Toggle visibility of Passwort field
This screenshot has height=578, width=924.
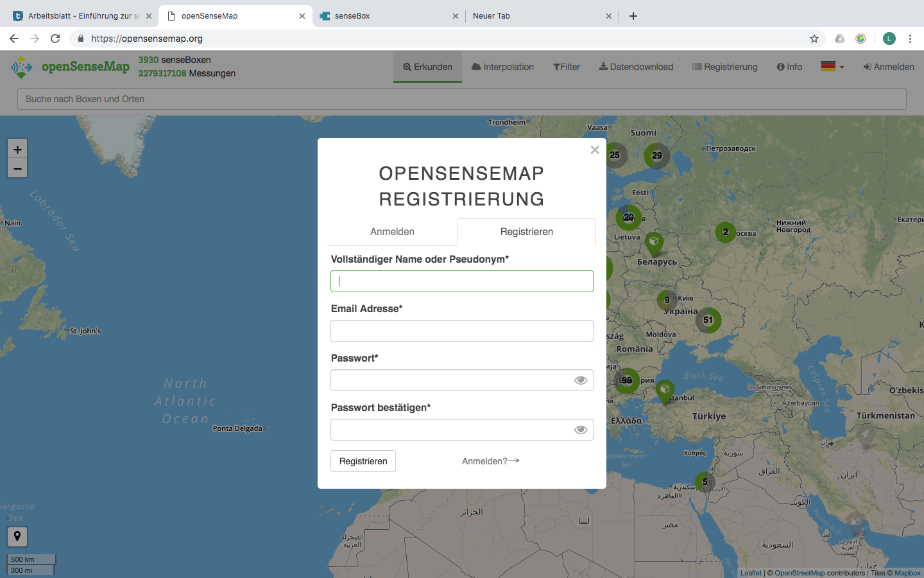(581, 380)
